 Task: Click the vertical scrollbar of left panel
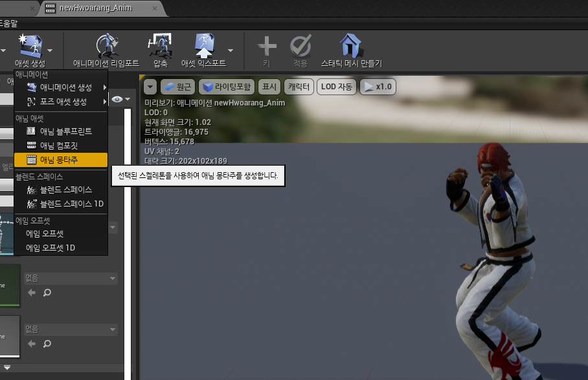[x=128, y=243]
